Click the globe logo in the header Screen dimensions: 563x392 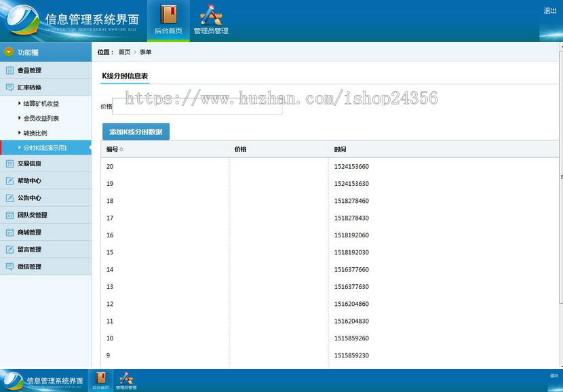point(23,20)
